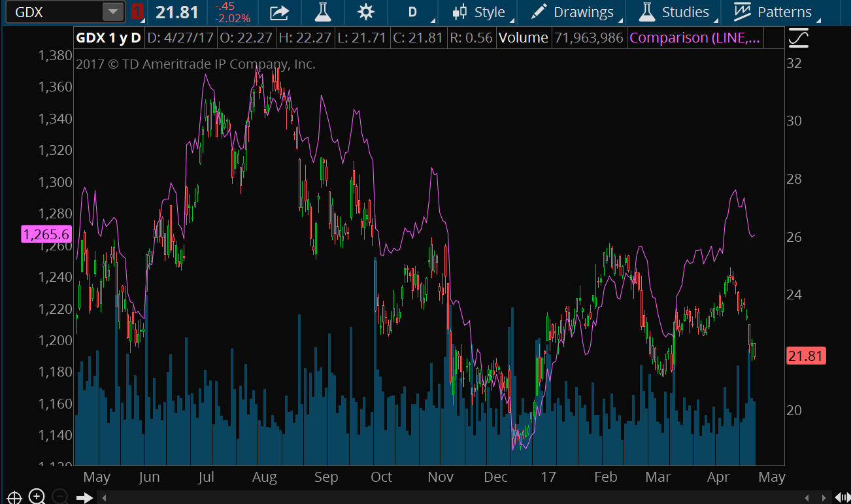Click the white right-arrow icon below chart
851x504 pixels.
[84, 497]
